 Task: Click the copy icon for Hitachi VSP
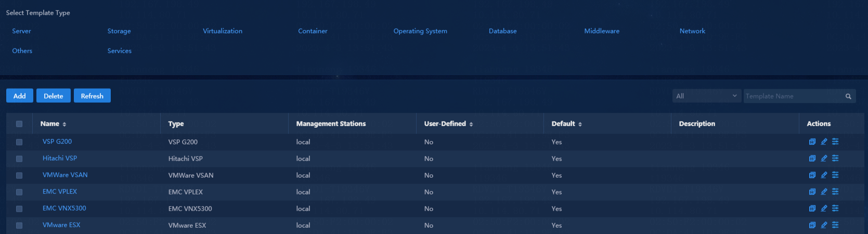pos(812,158)
